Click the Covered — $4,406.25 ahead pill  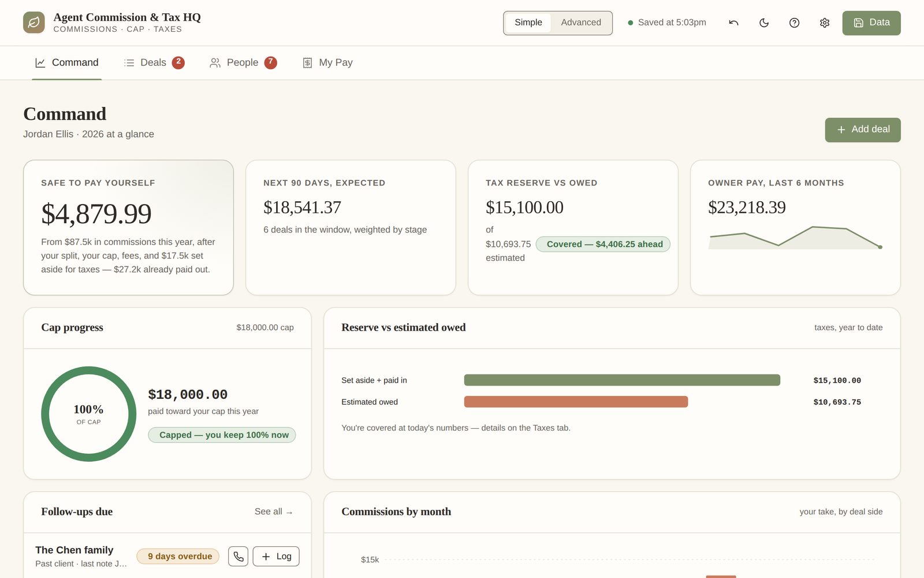(603, 244)
